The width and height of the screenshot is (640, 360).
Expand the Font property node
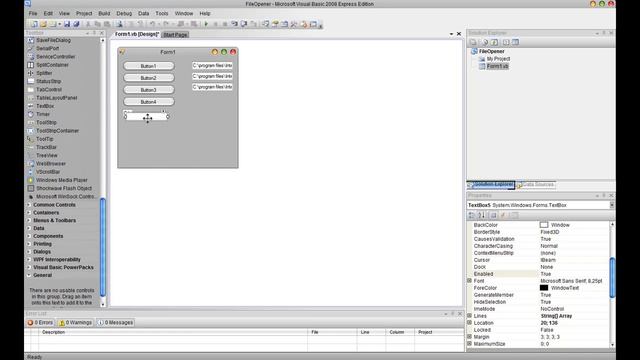(470, 281)
